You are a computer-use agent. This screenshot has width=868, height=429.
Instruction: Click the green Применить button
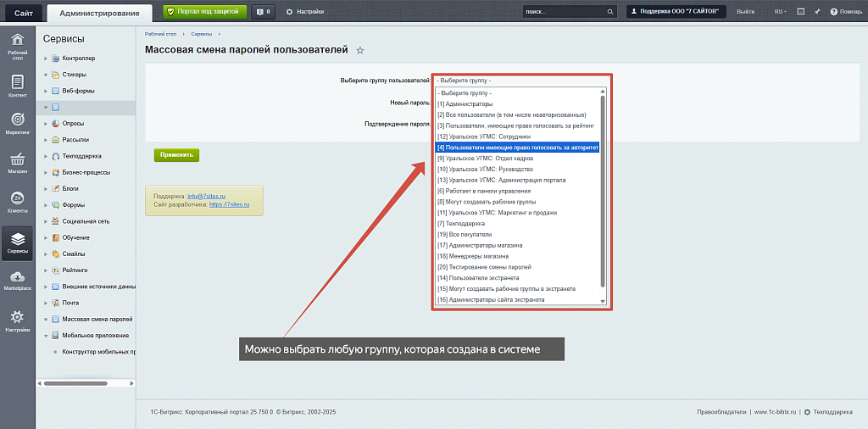[x=176, y=155]
